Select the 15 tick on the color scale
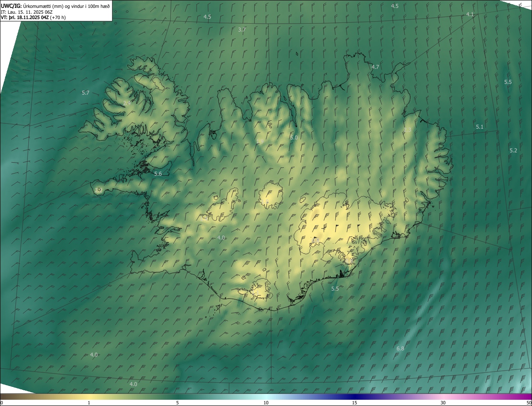The height and width of the screenshot is (406, 532). (355, 403)
